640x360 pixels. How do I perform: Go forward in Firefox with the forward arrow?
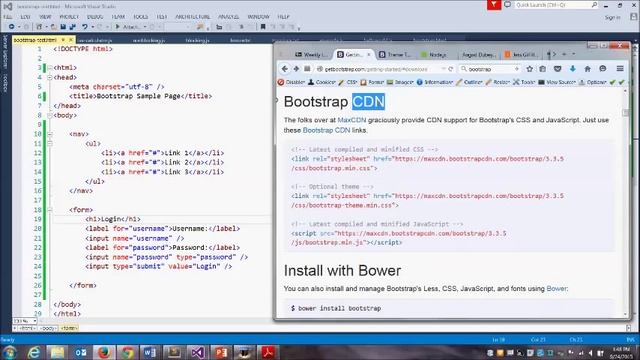296,69
